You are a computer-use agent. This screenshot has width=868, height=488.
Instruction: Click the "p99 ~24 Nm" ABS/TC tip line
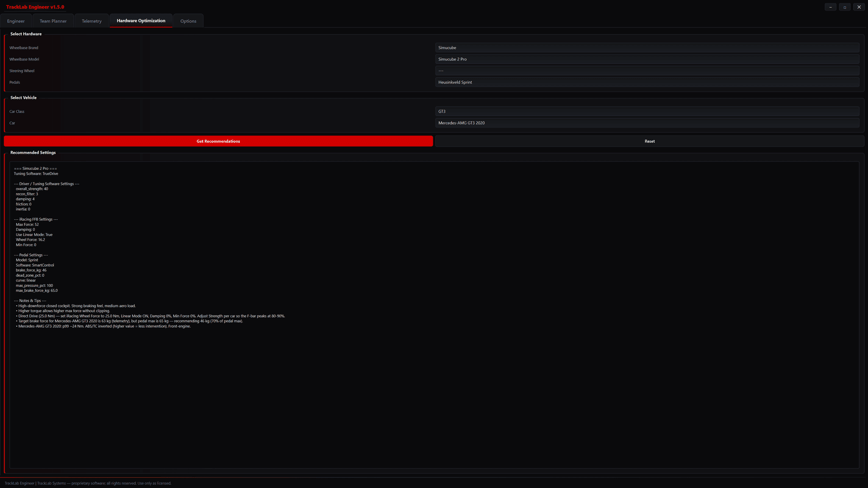pyautogui.click(x=103, y=326)
